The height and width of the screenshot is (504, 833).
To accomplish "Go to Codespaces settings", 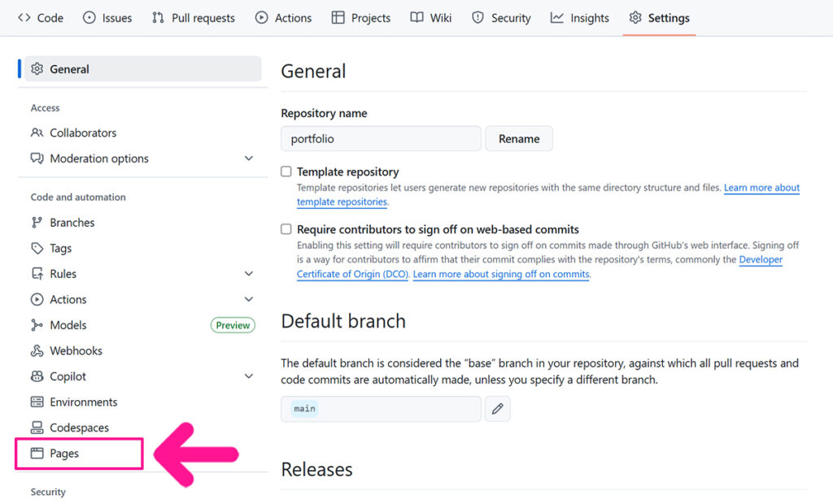I will (x=79, y=428).
